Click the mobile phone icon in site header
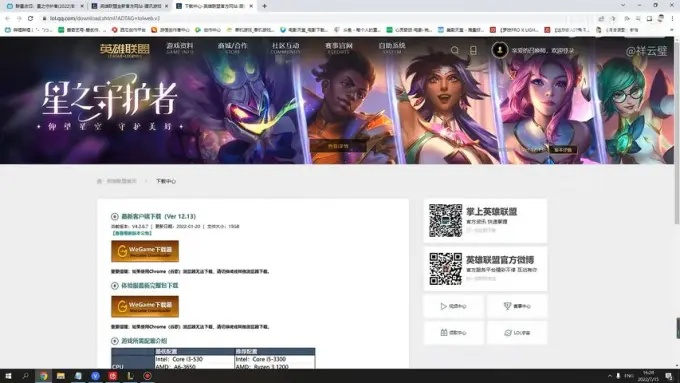 pyautogui.click(x=473, y=50)
